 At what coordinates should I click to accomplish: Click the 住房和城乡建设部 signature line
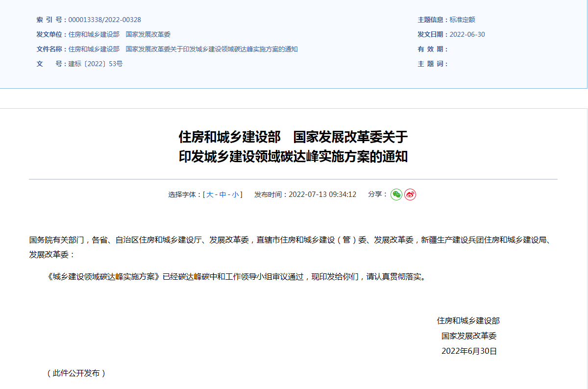pos(468,321)
